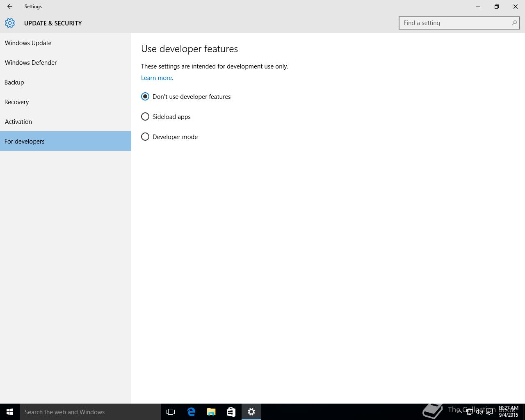Open the Activation section
This screenshot has width=525, height=420.
[66, 122]
